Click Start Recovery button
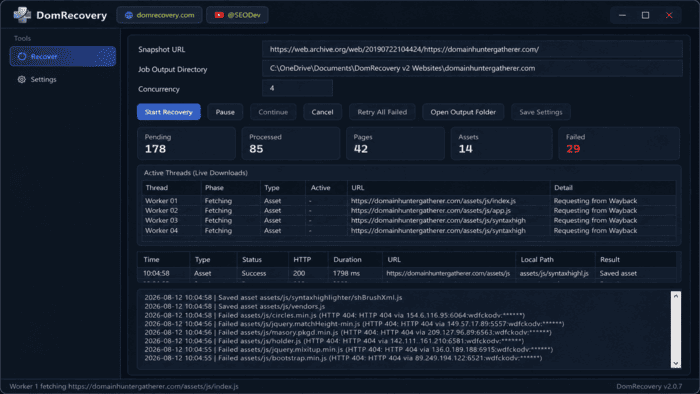Screen dimensions: 700x394 point(169,112)
